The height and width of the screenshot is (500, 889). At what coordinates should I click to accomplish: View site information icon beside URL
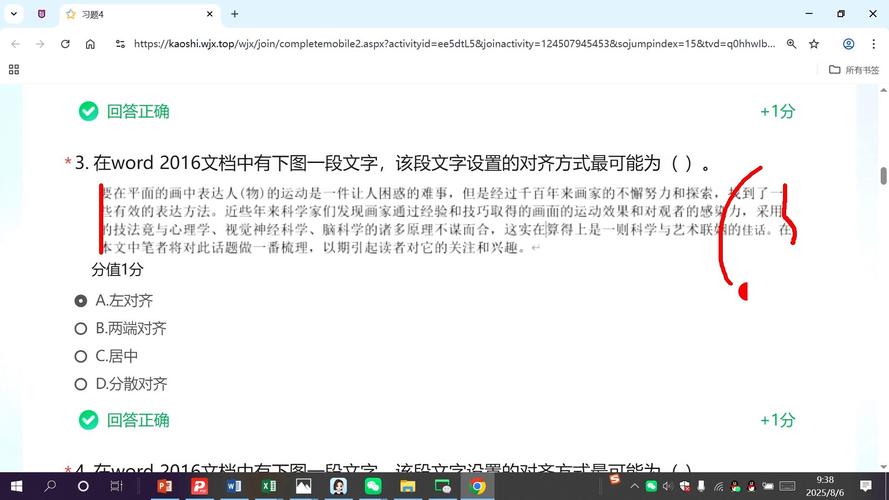(120, 44)
